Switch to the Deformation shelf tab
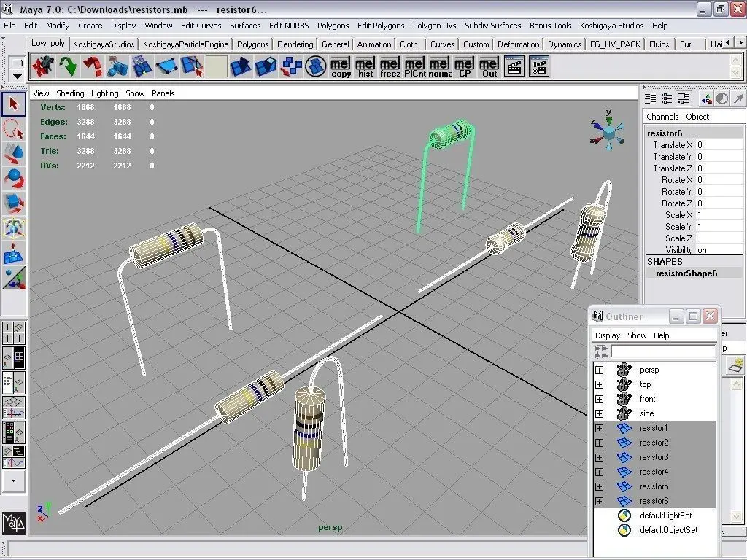 [519, 44]
